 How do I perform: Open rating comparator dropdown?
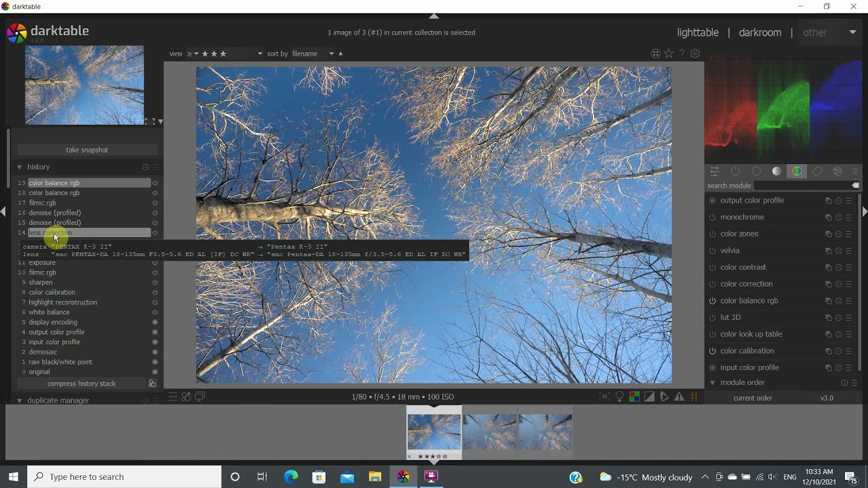pyautogui.click(x=193, y=54)
